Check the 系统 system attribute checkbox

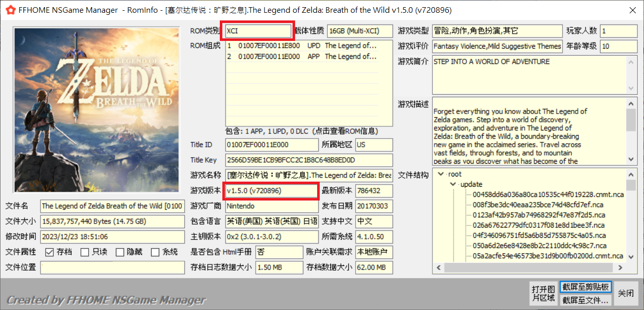(155, 252)
